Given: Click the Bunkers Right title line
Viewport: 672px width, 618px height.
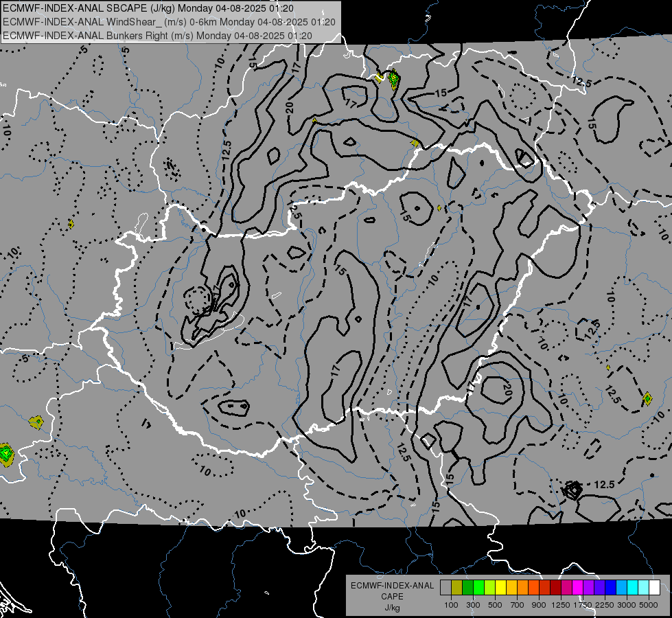Looking at the screenshot, I should 157,36.
